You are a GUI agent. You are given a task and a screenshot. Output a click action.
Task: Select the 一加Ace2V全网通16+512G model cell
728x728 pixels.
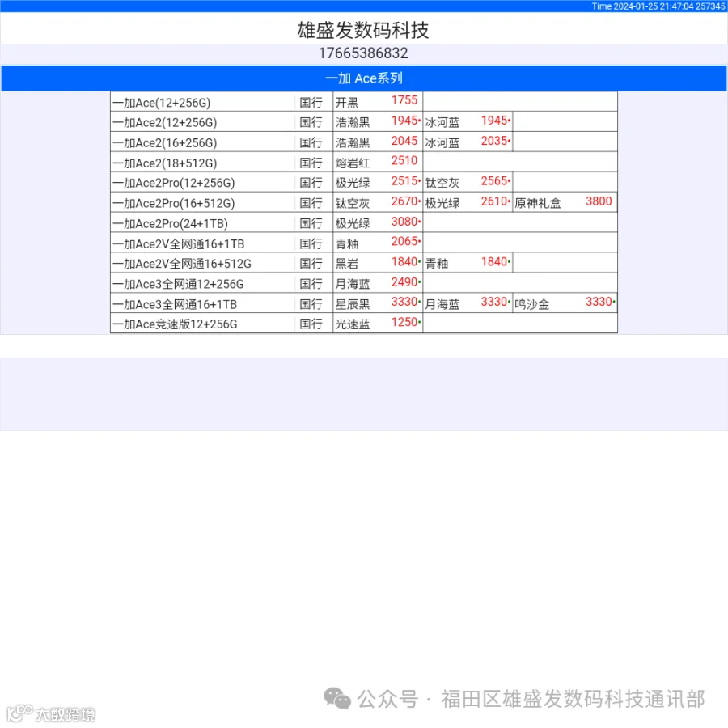202,264
